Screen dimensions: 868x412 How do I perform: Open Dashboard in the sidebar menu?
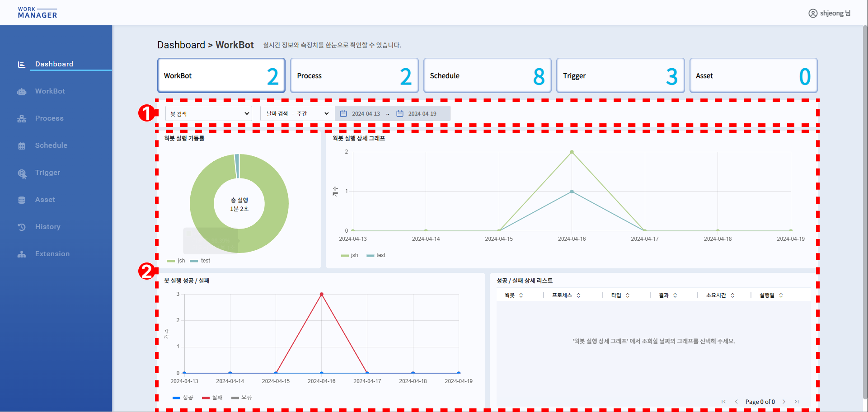click(54, 64)
